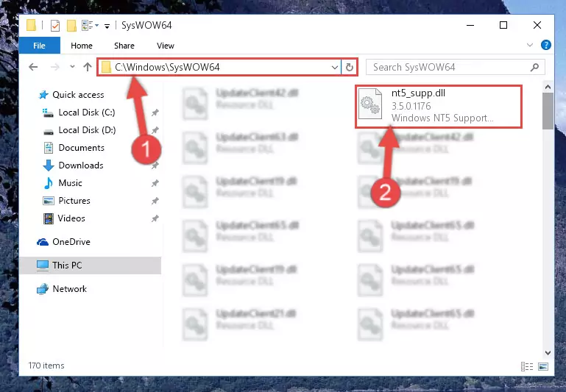
Task: Click the file list scroll up arrow
Action: (548, 87)
